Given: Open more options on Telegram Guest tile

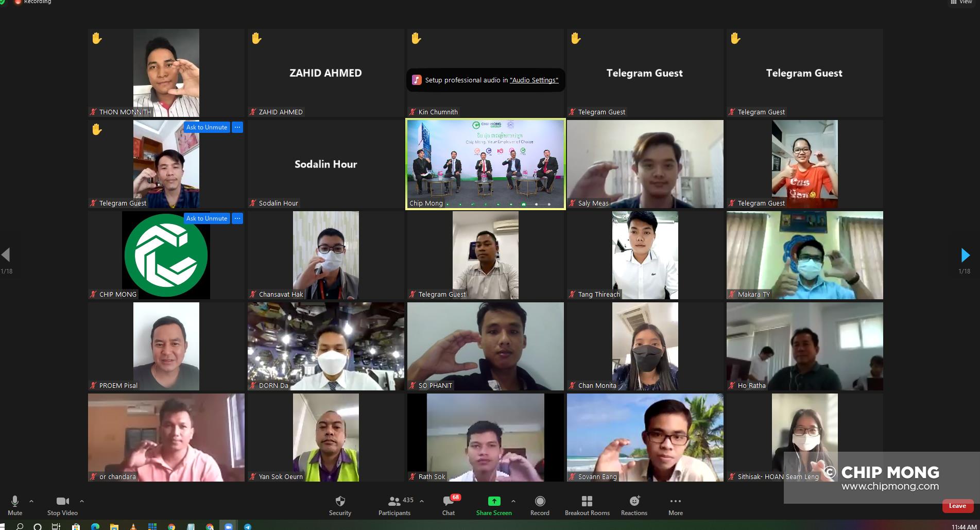Looking at the screenshot, I should tap(237, 127).
